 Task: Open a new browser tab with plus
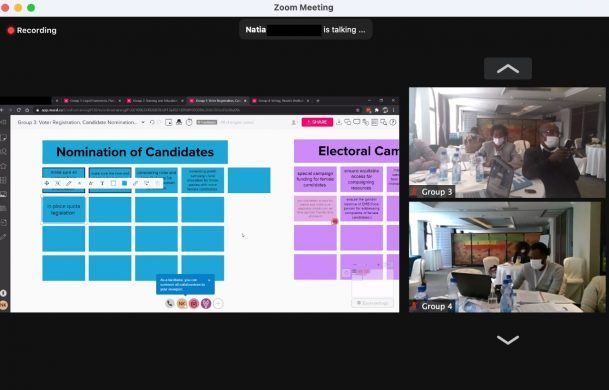(x=318, y=101)
